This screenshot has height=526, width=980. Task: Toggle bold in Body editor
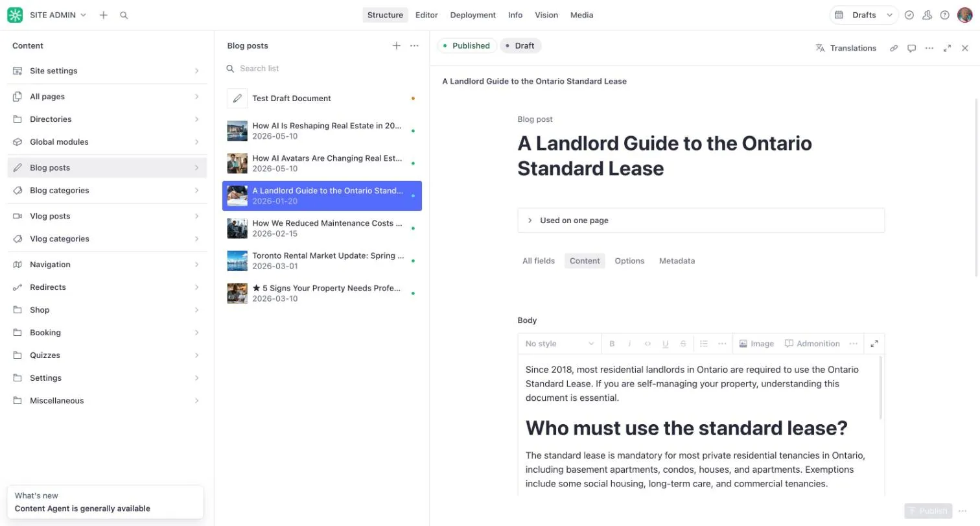click(x=612, y=344)
